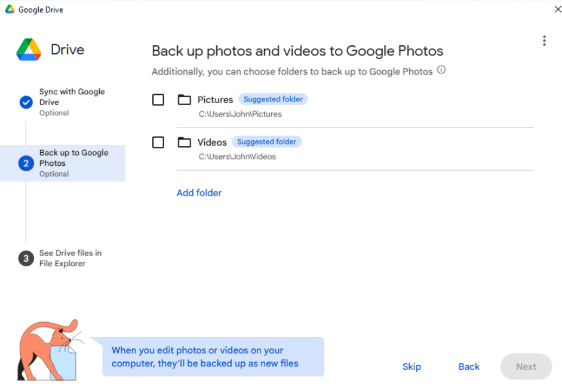Click the step 2 number circle
This screenshot has height=392, width=562.
coord(26,163)
